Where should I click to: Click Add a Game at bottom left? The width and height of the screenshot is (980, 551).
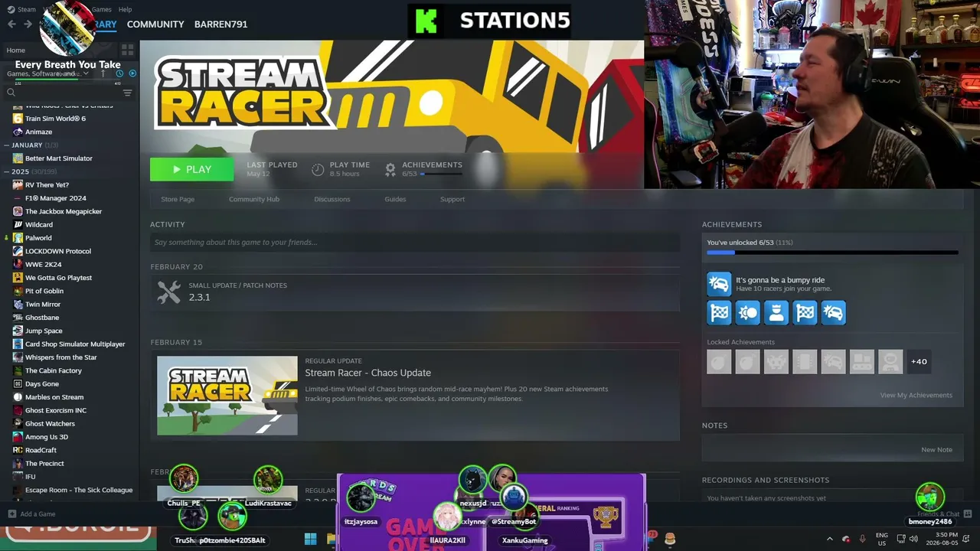tap(31, 514)
